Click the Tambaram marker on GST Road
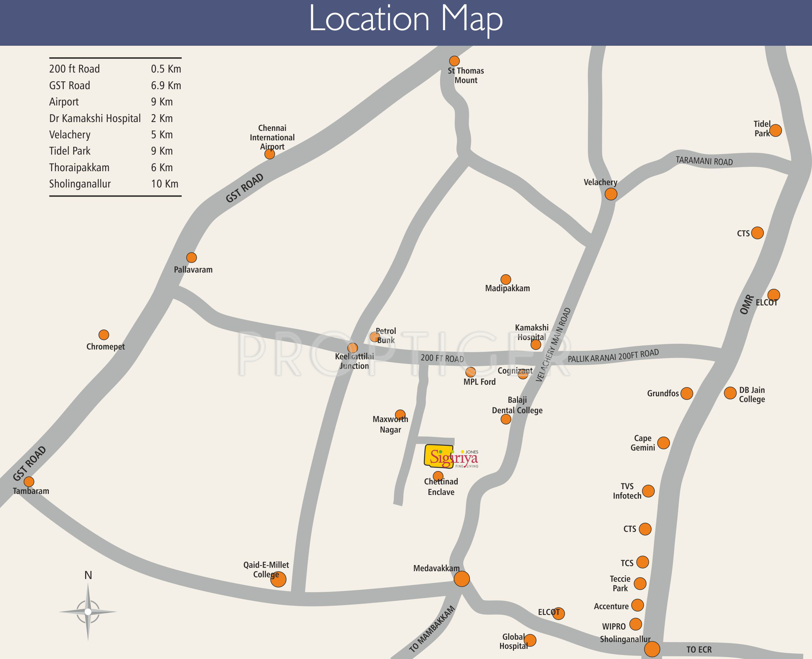This screenshot has height=659, width=812. pos(29,481)
